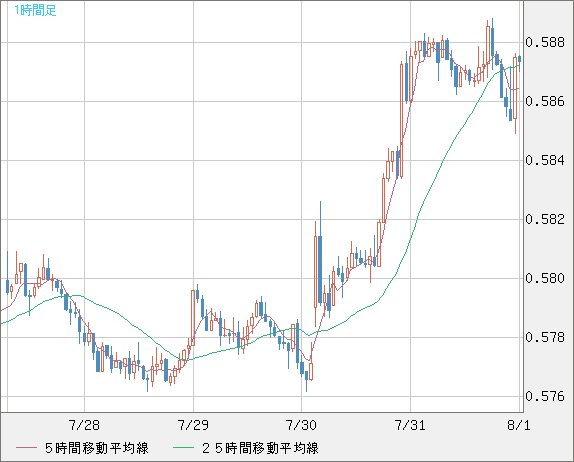Click the 0.586 price axis label
Screen dimensions: 574x462
coord(545,101)
